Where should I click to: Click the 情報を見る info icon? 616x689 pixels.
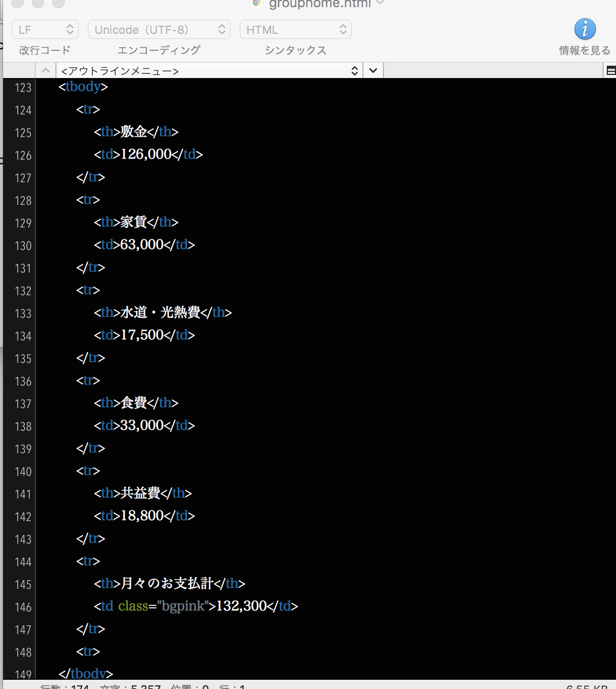click(x=585, y=29)
